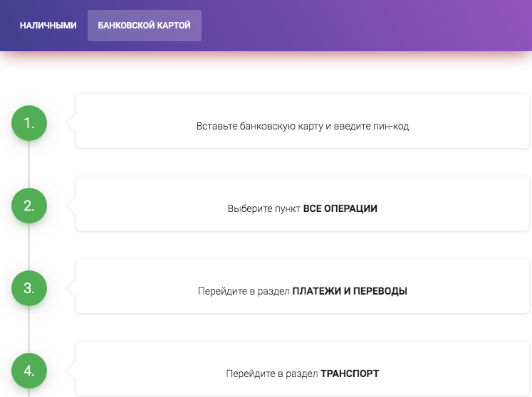This screenshot has height=397, width=532.
Task: Click 'Перейдите в раздел' text in step 4
Action: tap(272, 374)
